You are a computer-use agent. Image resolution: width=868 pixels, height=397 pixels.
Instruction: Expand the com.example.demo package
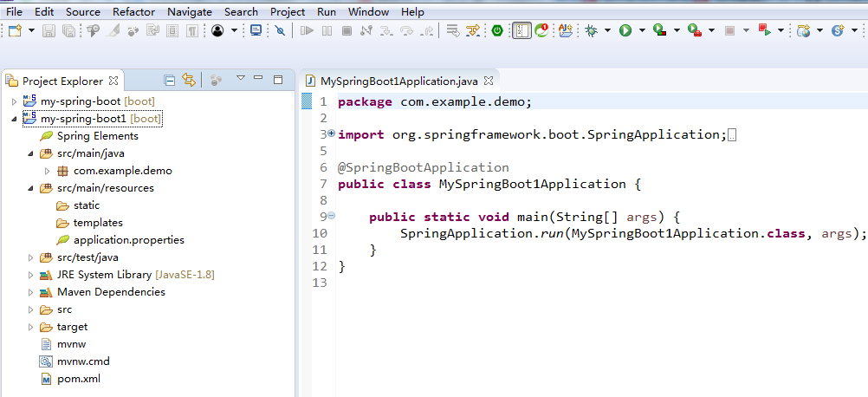coord(48,171)
